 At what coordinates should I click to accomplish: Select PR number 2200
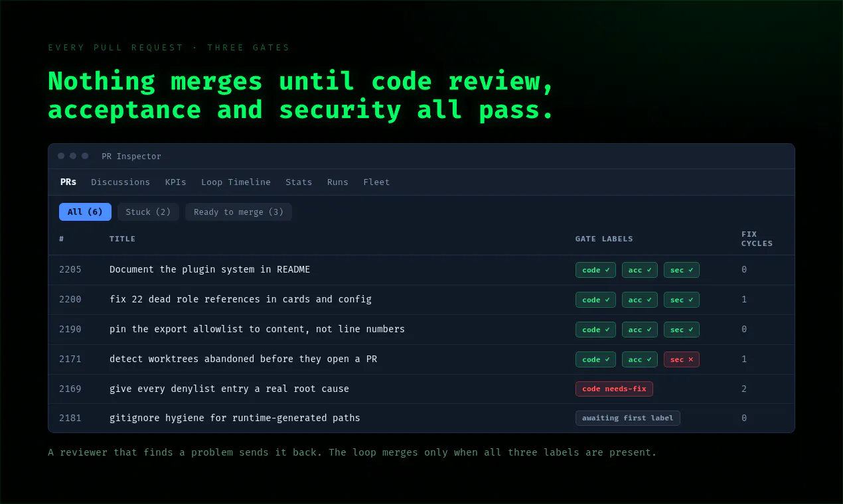(x=70, y=299)
